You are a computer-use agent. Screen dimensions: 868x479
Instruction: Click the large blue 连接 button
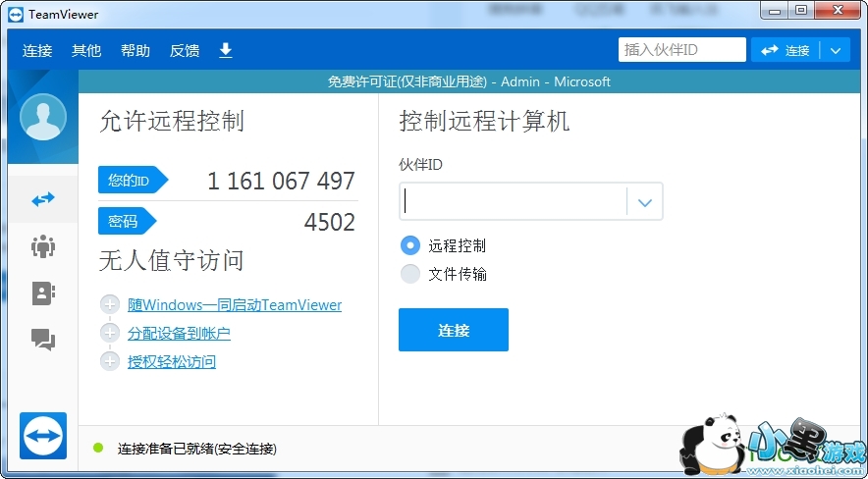click(454, 330)
